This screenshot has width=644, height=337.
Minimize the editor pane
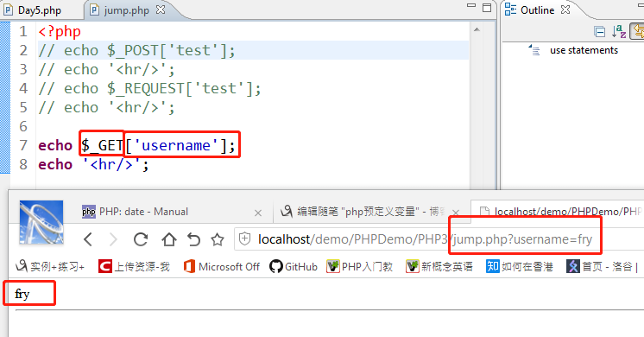point(471,5)
